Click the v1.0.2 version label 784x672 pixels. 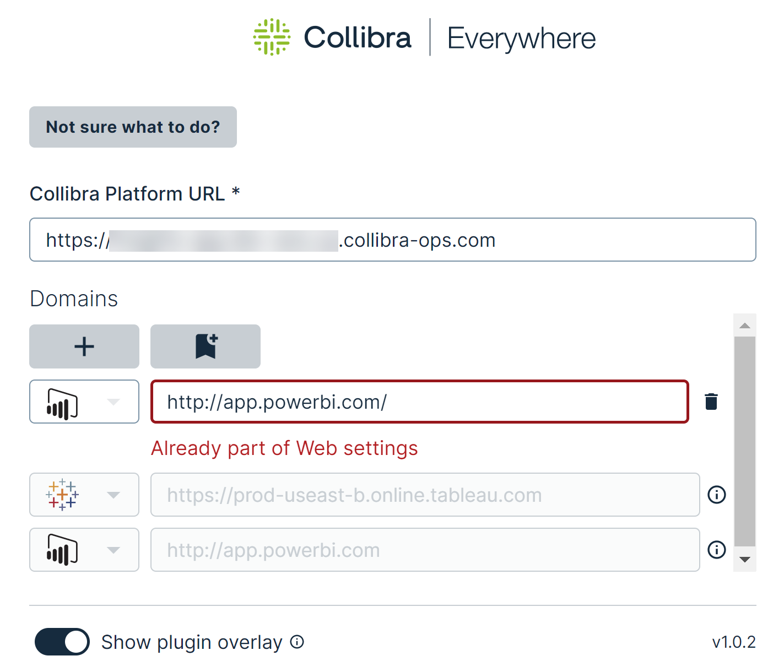(733, 642)
